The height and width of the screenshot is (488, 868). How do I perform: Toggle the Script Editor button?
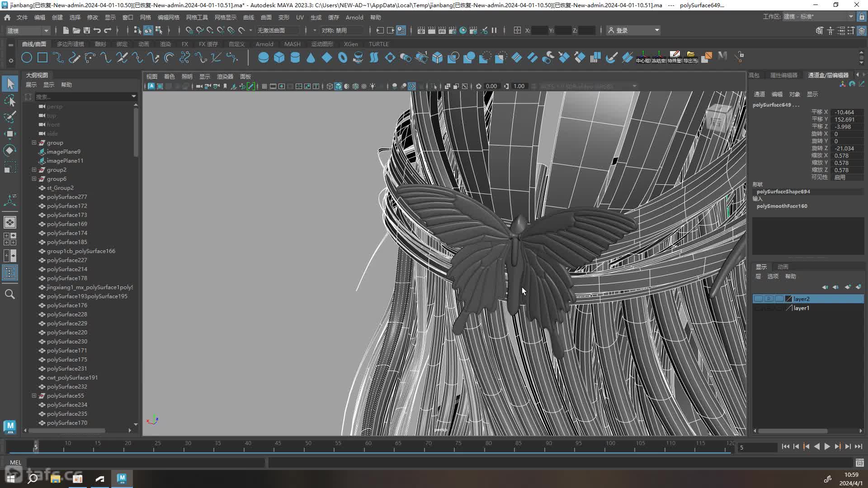(859, 462)
